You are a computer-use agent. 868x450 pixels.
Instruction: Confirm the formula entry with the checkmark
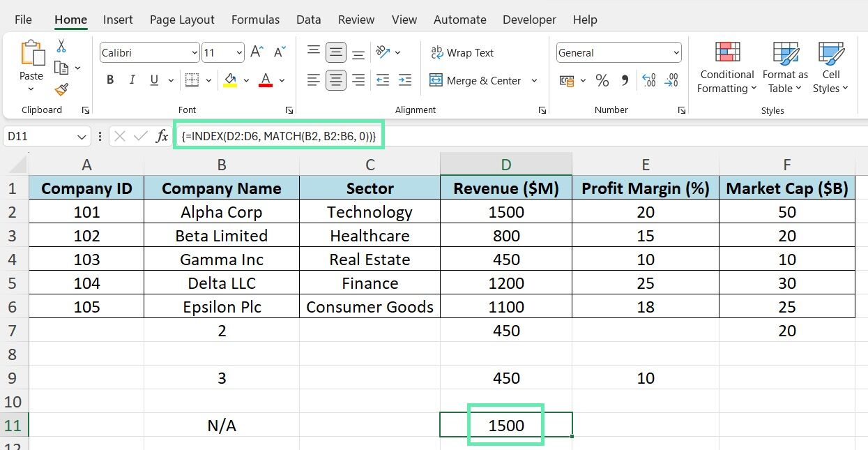tap(141, 136)
